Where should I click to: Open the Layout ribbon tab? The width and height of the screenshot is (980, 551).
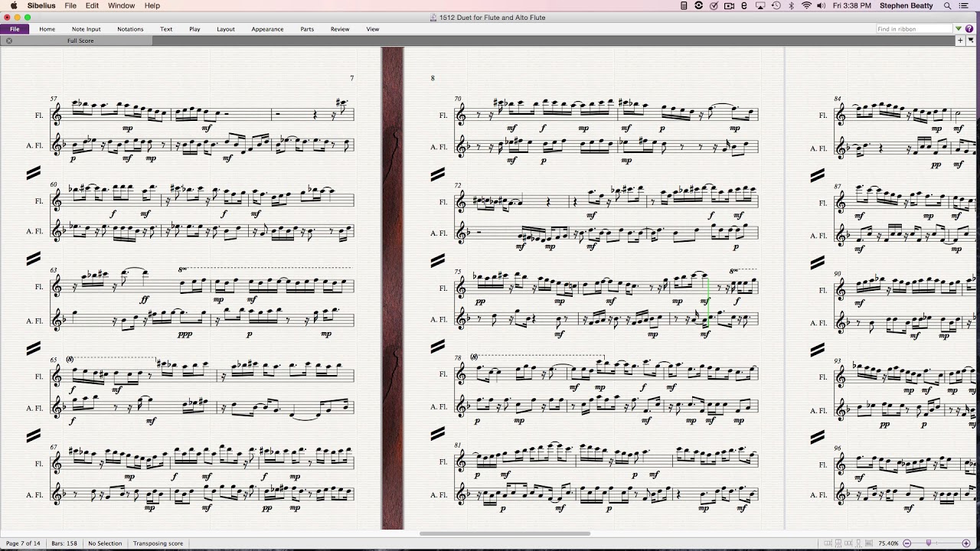pyautogui.click(x=226, y=29)
